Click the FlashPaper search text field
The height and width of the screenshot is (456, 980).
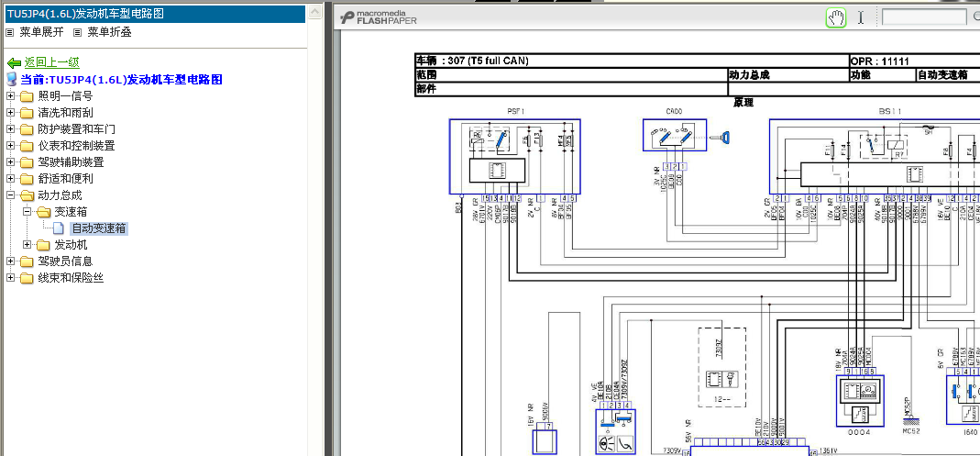[x=924, y=17]
